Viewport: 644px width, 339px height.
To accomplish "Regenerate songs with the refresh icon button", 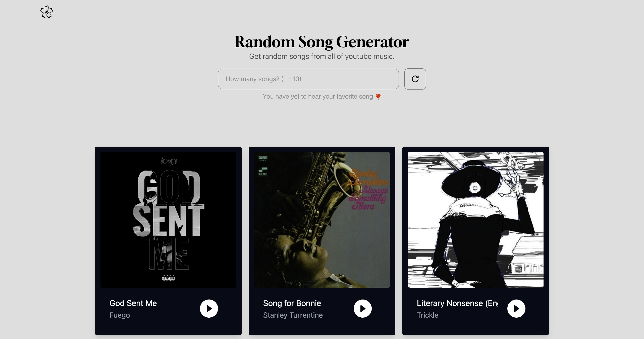I will click(x=415, y=79).
